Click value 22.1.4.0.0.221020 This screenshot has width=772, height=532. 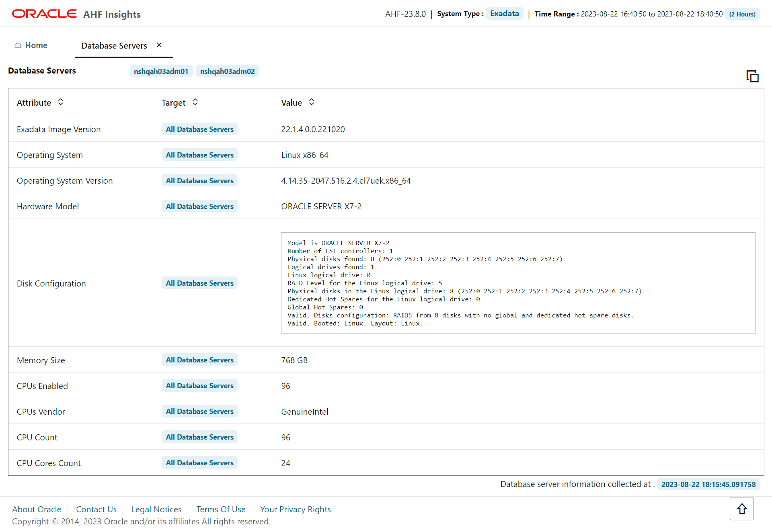pyautogui.click(x=313, y=129)
